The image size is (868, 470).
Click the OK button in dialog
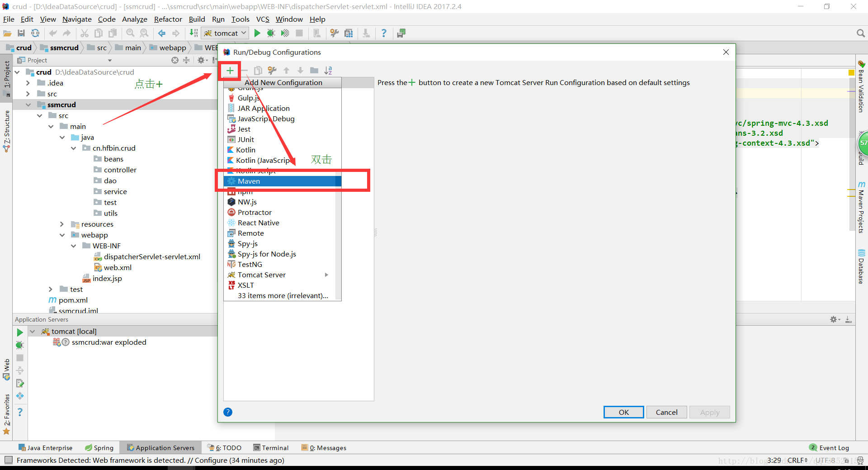click(623, 412)
